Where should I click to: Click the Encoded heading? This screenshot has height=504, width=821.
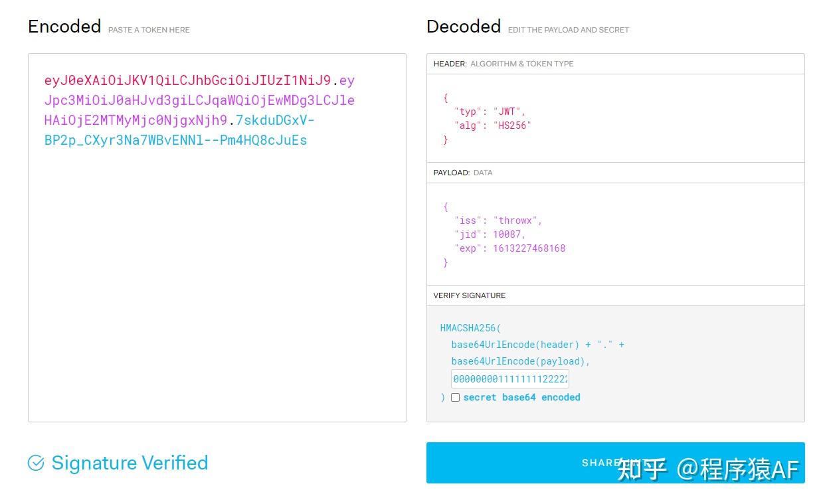pyautogui.click(x=64, y=27)
